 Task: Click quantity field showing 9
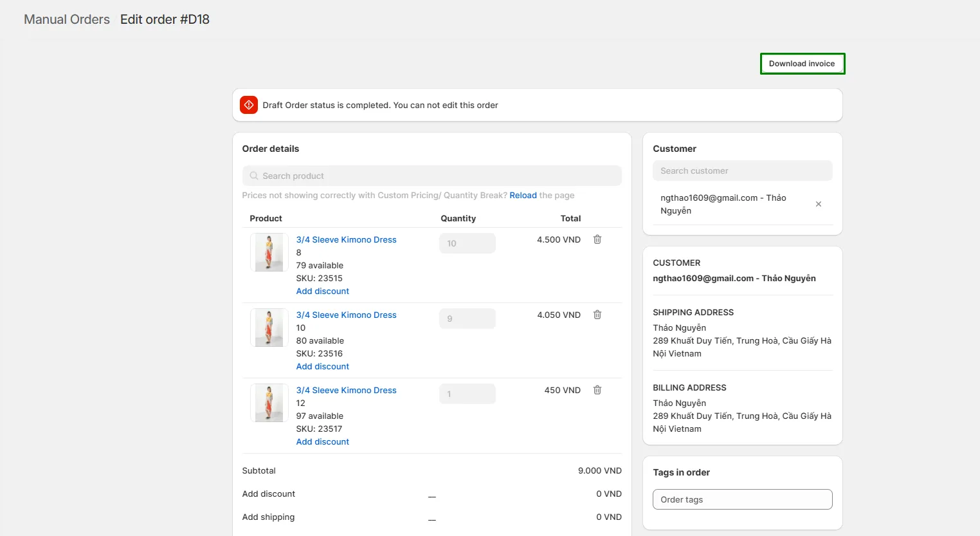point(467,319)
